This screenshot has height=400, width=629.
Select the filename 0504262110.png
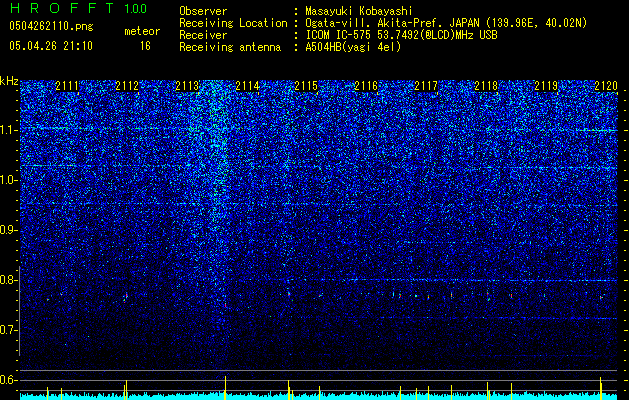pyautogui.click(x=51, y=27)
